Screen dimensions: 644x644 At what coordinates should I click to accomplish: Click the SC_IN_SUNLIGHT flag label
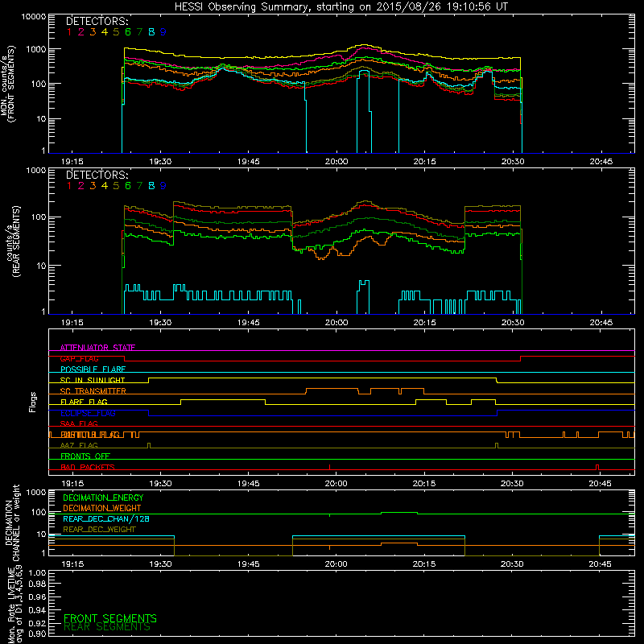(93, 380)
